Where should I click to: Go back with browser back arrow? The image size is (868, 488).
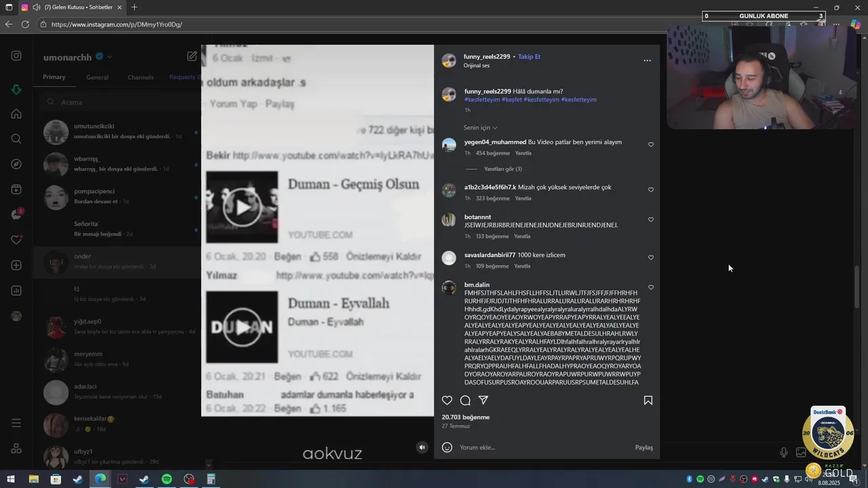click(9, 24)
